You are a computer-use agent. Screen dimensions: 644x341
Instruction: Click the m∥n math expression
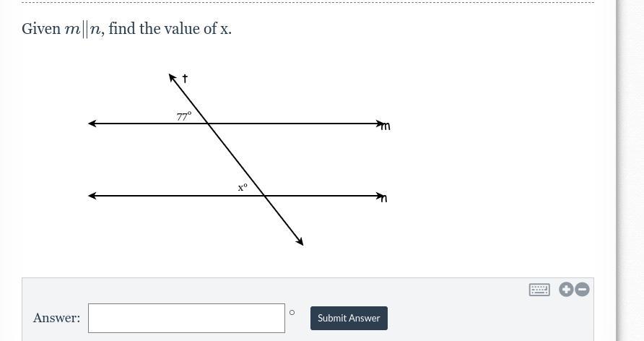[82, 29]
